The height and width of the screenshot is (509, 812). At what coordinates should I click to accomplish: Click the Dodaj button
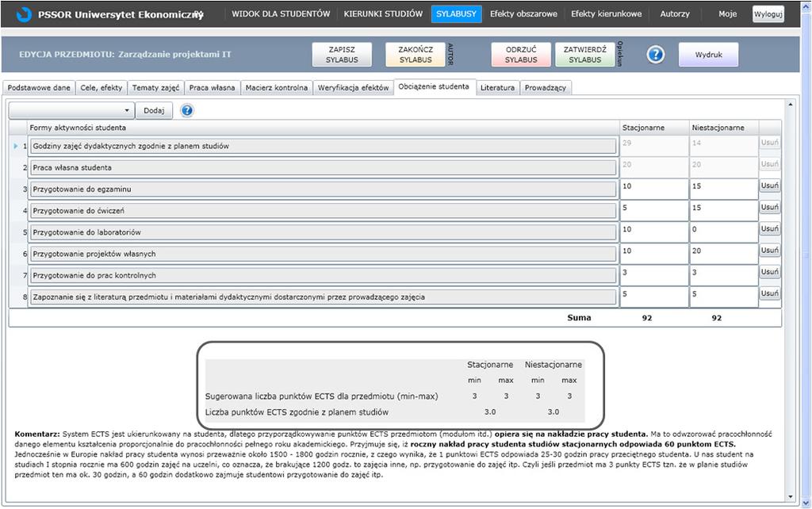[154, 110]
